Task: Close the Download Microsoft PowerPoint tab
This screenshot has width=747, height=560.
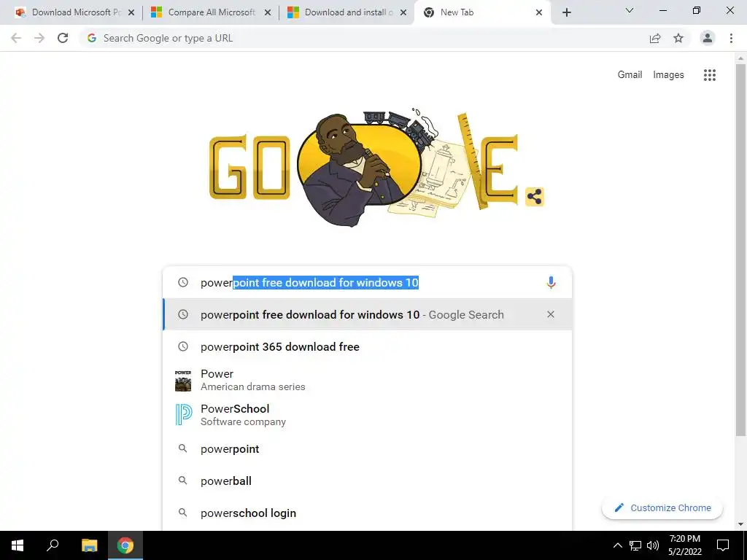Action: point(131,12)
